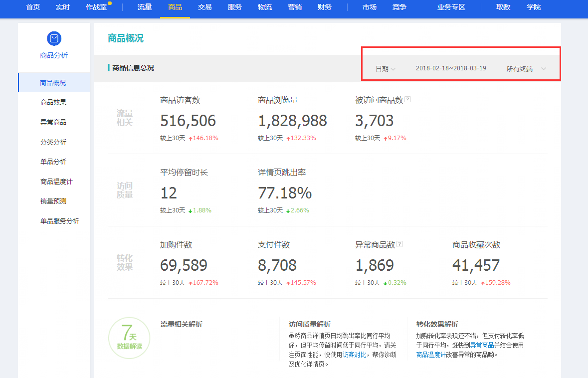Expand the 所有终端 dropdown
This screenshot has height=378, width=588.
pyautogui.click(x=526, y=69)
